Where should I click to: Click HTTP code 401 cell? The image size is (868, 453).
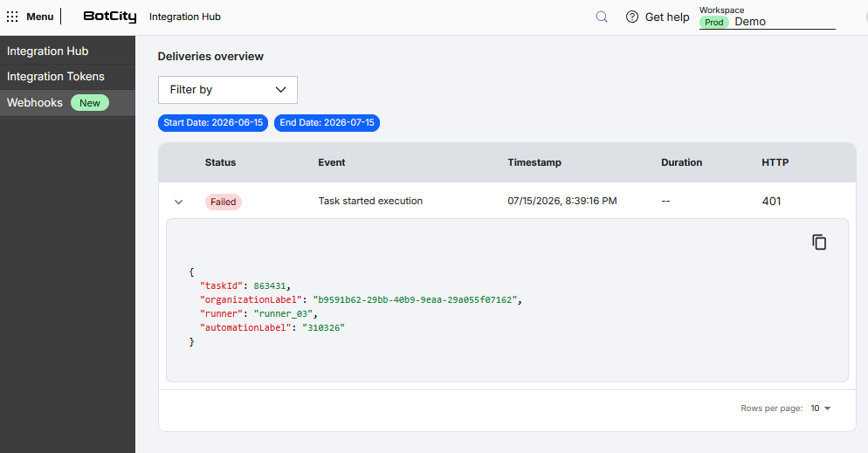[771, 202]
